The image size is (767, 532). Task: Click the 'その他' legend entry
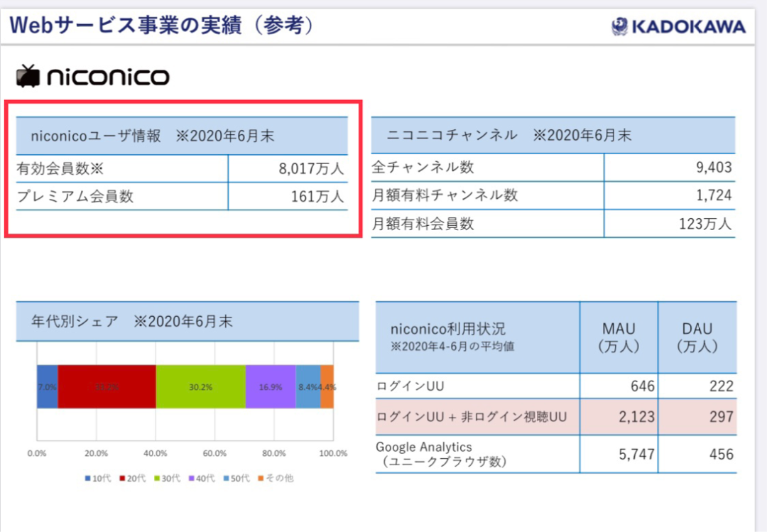pos(276,478)
